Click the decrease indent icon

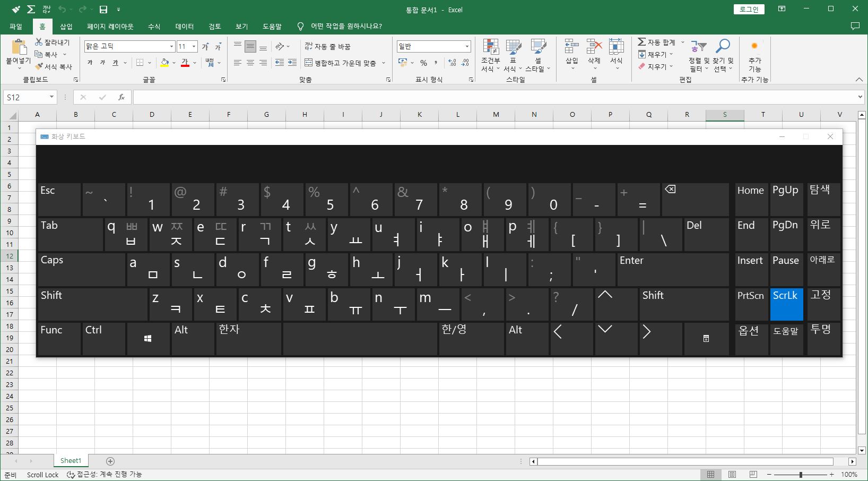click(280, 63)
